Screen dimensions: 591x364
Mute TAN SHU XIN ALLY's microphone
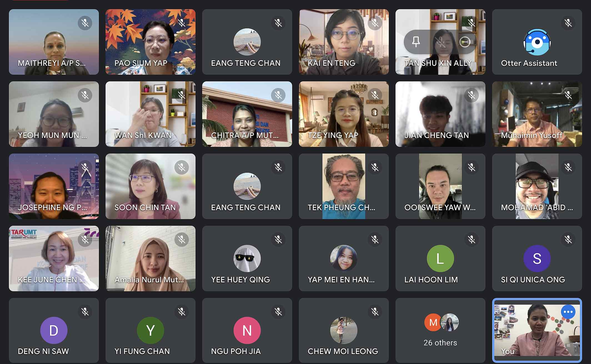(x=440, y=42)
